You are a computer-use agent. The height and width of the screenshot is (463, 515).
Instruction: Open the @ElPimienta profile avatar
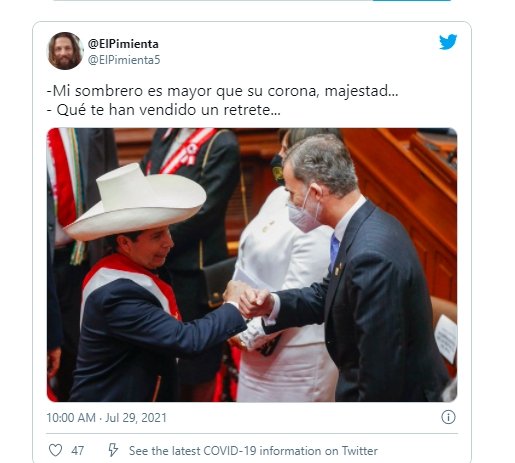click(65, 51)
